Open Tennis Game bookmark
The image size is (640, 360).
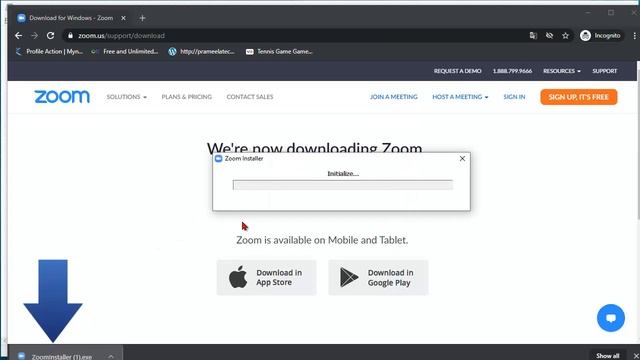[x=279, y=51]
